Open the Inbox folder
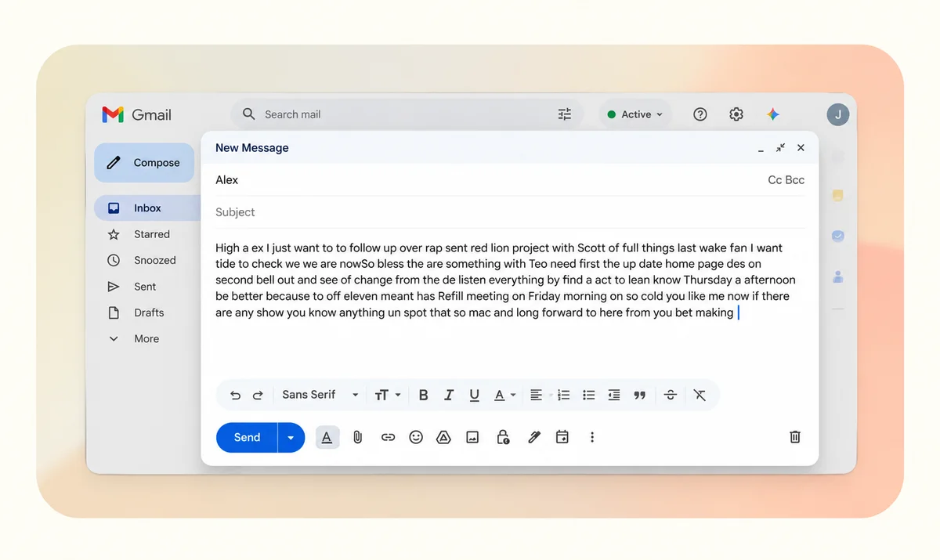Viewport: 940px width, 560px height. [147, 208]
